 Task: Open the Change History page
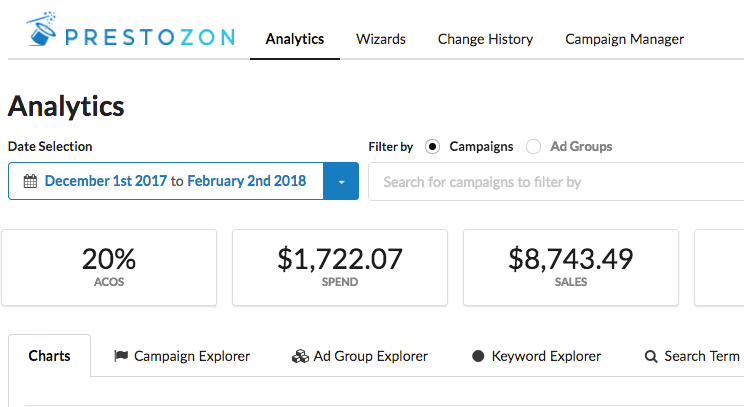coord(485,40)
